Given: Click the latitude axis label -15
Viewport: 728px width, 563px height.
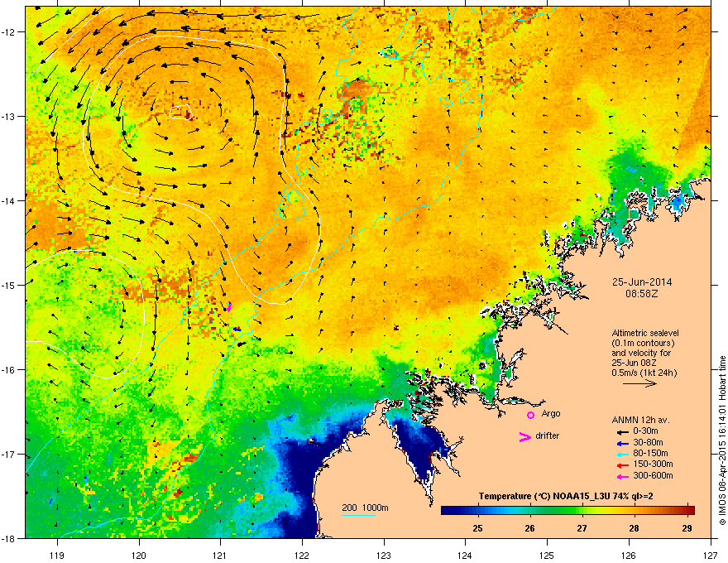Looking at the screenshot, I should click(9, 285).
